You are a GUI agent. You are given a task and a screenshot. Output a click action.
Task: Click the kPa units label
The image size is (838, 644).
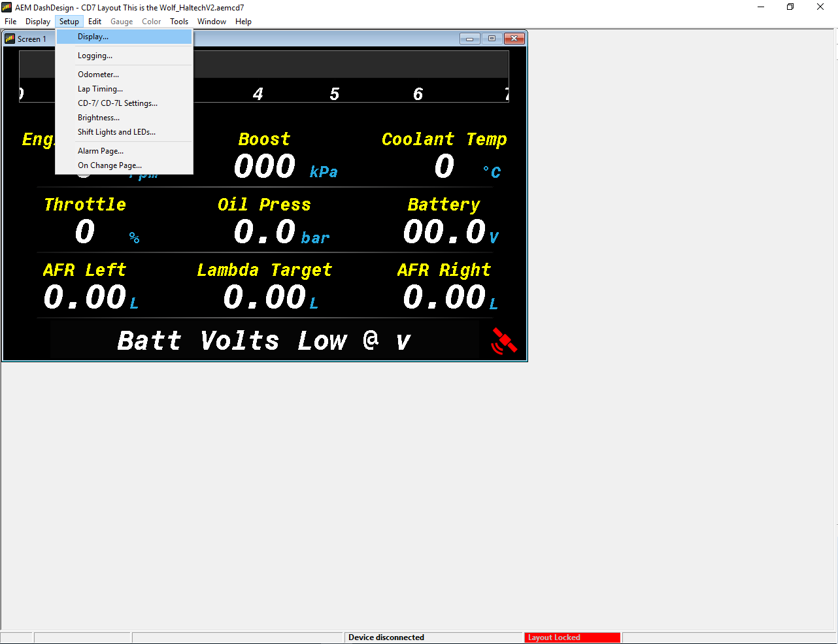pyautogui.click(x=324, y=172)
